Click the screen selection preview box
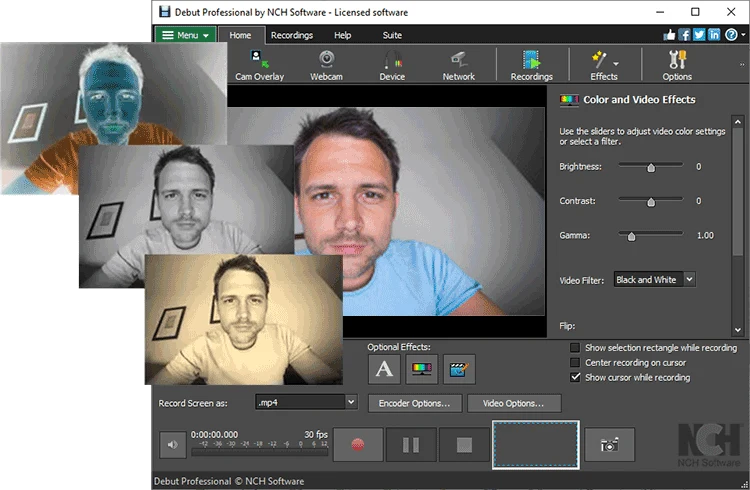This screenshot has height=490, width=750. point(536,445)
